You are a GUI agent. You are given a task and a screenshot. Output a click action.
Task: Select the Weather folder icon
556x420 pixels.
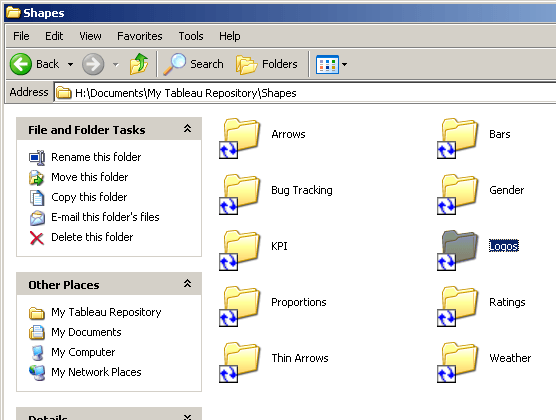[x=457, y=362]
